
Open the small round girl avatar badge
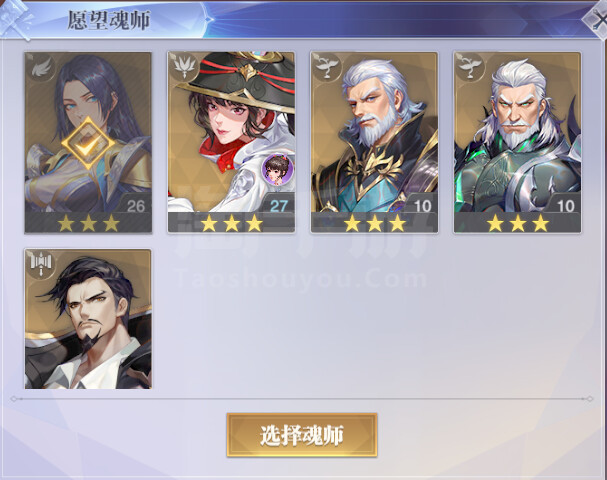click(277, 169)
